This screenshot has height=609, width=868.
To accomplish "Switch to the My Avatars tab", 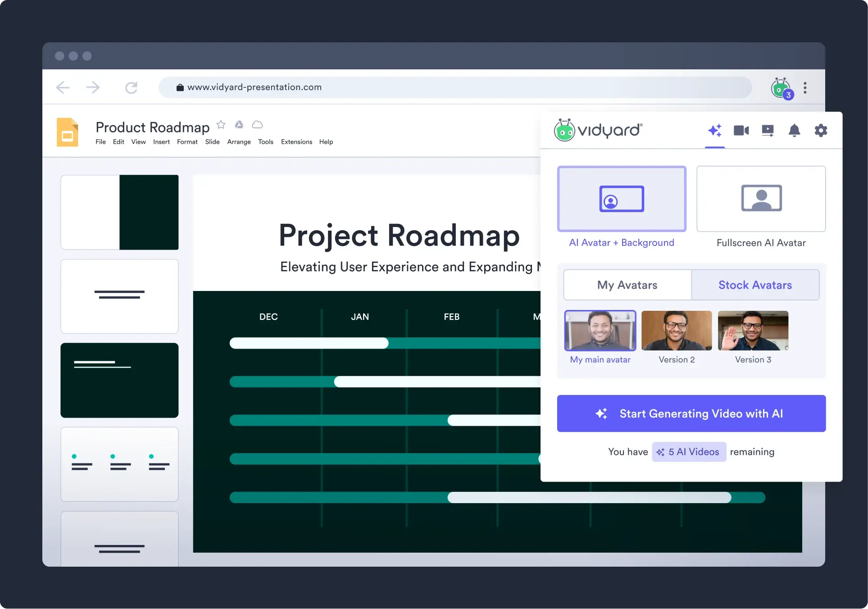I will click(627, 285).
